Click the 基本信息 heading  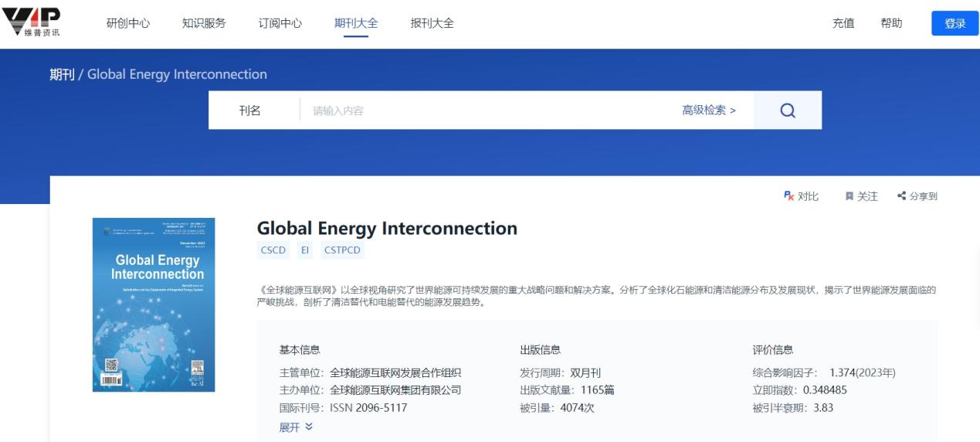pyautogui.click(x=300, y=350)
